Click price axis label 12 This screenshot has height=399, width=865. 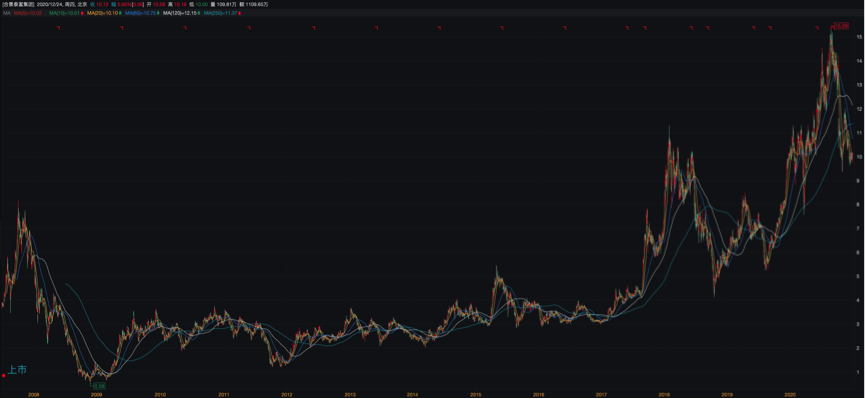[x=859, y=109]
